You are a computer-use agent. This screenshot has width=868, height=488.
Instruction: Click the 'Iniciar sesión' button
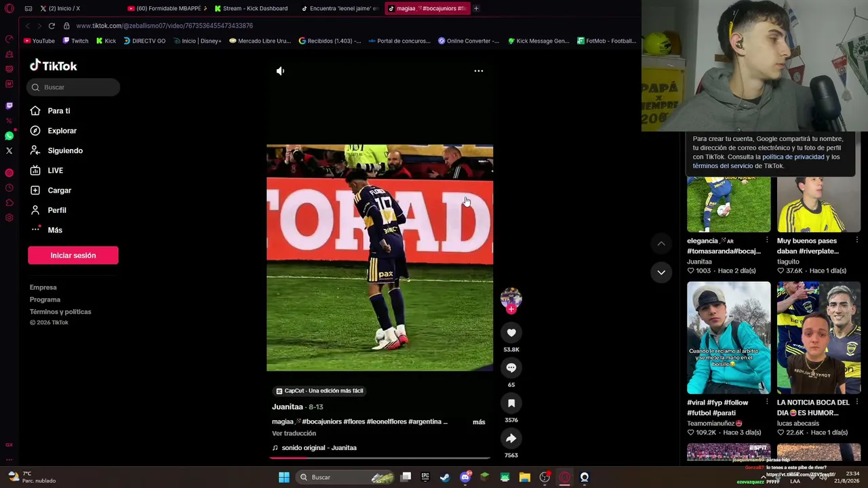(x=73, y=256)
